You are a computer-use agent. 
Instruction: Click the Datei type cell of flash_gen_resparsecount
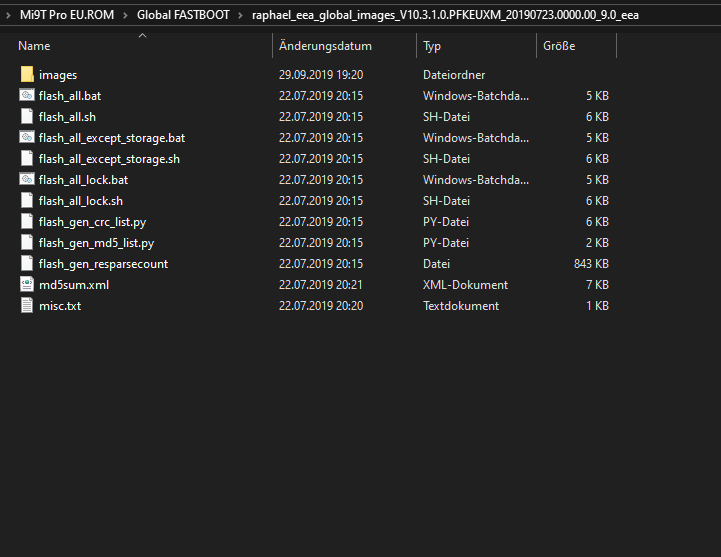436,264
